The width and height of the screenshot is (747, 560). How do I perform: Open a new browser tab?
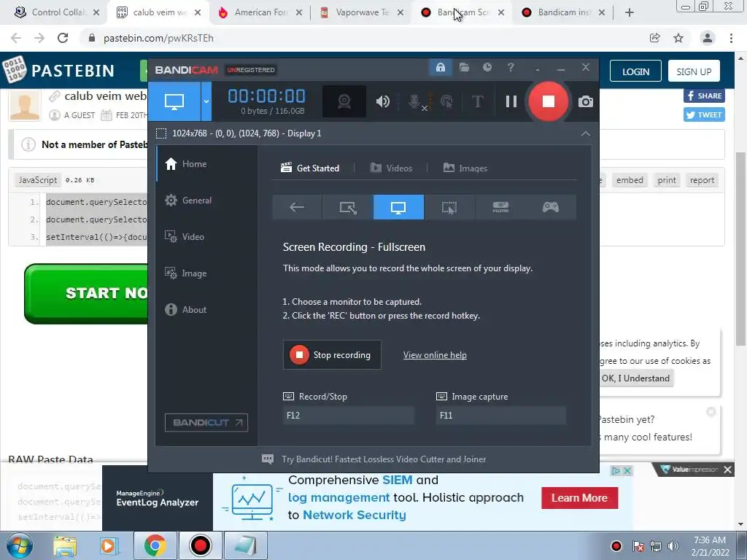pyautogui.click(x=630, y=12)
